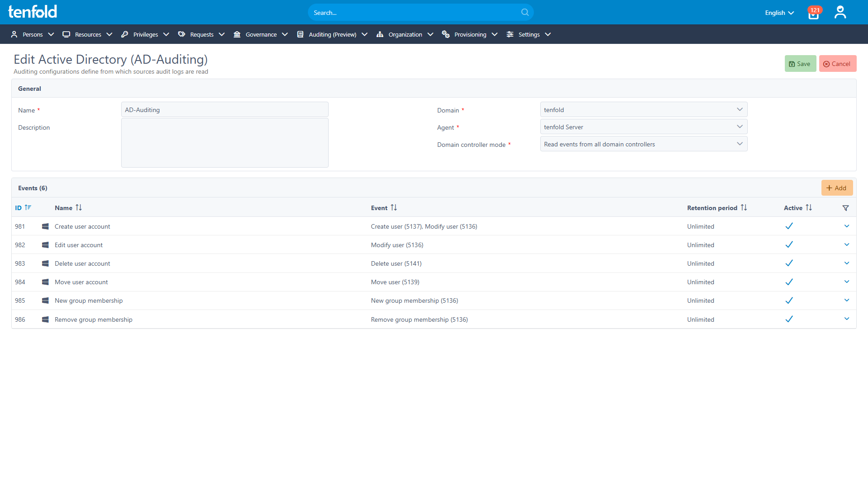Disable the Edit user account event
This screenshot has width=868, height=488.
point(789,244)
